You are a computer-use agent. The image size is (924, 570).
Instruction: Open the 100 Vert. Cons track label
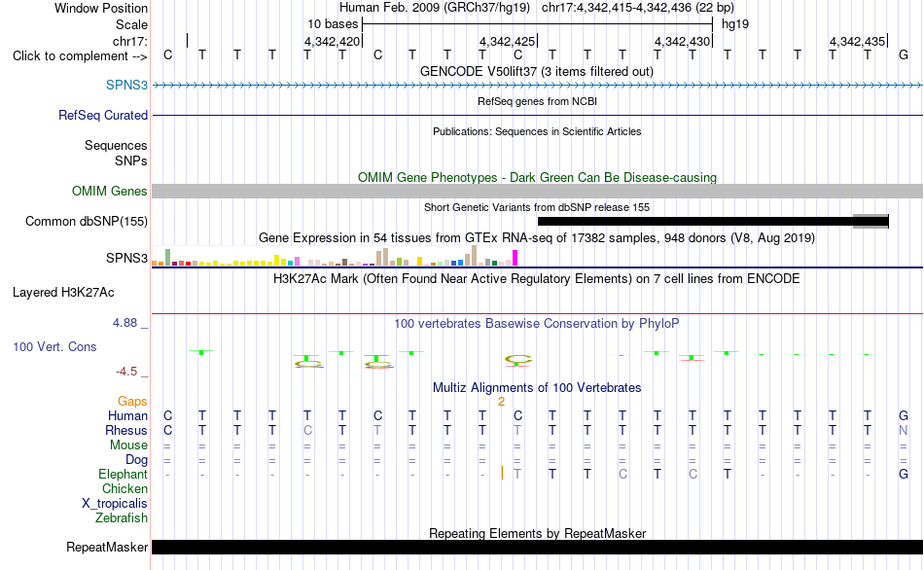click(54, 346)
